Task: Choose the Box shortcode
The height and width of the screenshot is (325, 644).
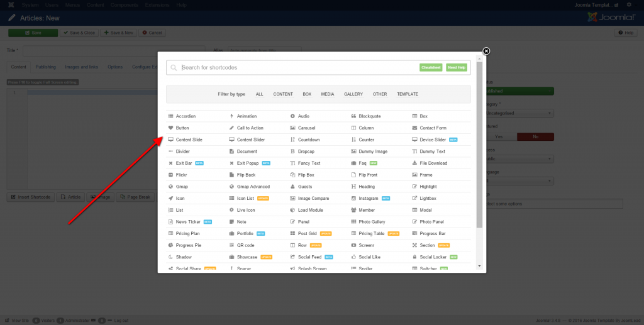Action: tap(419, 116)
